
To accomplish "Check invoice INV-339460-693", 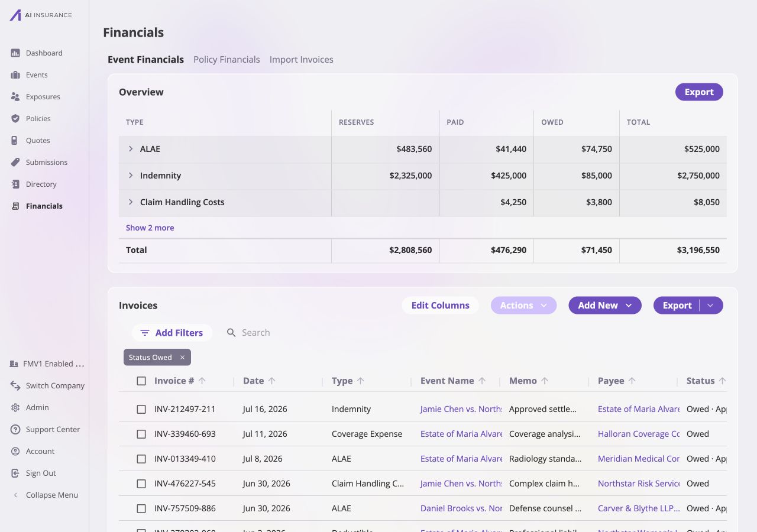I will pos(141,434).
